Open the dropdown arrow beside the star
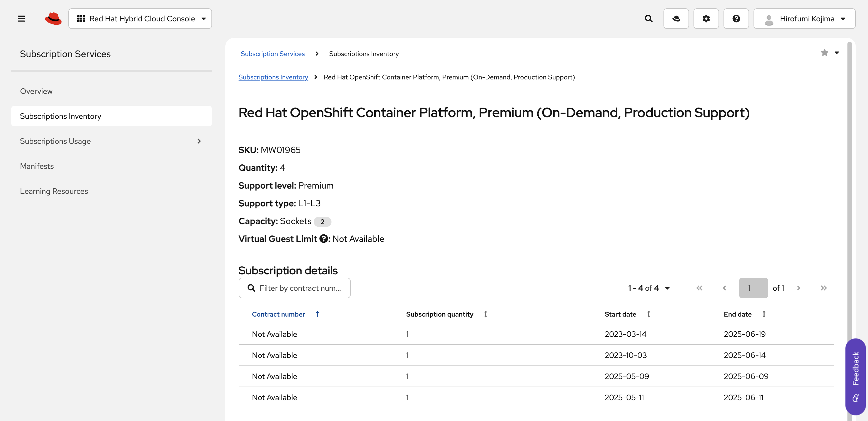Image resolution: width=868 pixels, height=421 pixels. (x=837, y=53)
